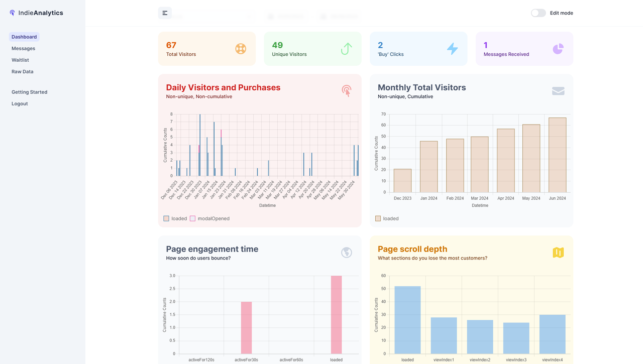Click the green arrow icon on Unique Visitors card
Screen dimensions: 643x364
click(346, 49)
